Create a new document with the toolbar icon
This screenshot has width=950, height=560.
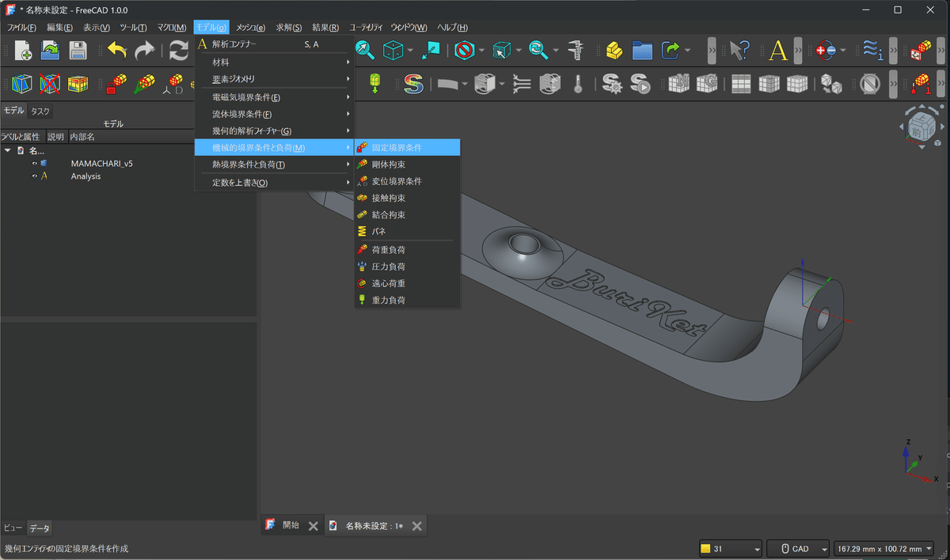[23, 51]
